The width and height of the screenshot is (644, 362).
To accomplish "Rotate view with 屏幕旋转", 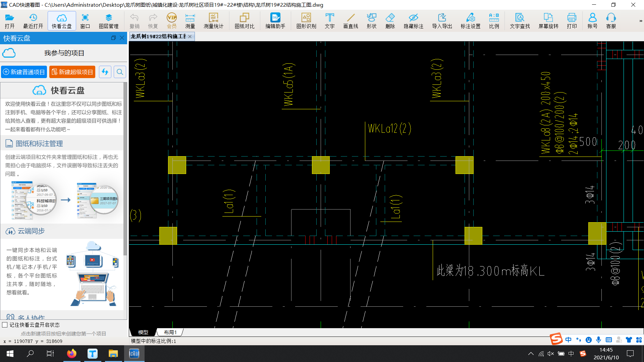I will click(548, 21).
